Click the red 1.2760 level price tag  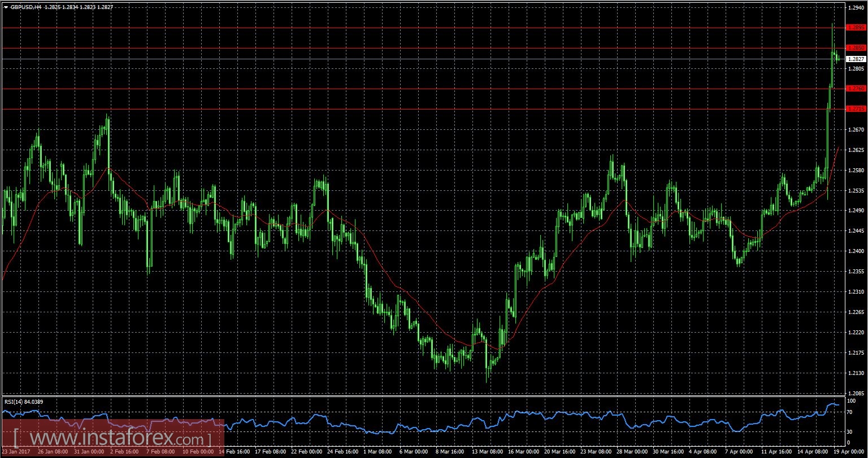coord(856,88)
